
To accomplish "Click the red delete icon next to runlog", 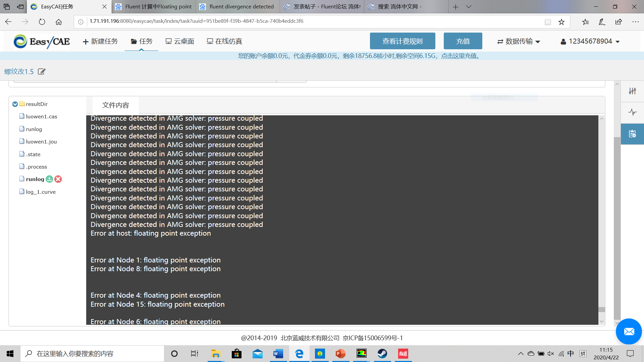I will click(58, 179).
